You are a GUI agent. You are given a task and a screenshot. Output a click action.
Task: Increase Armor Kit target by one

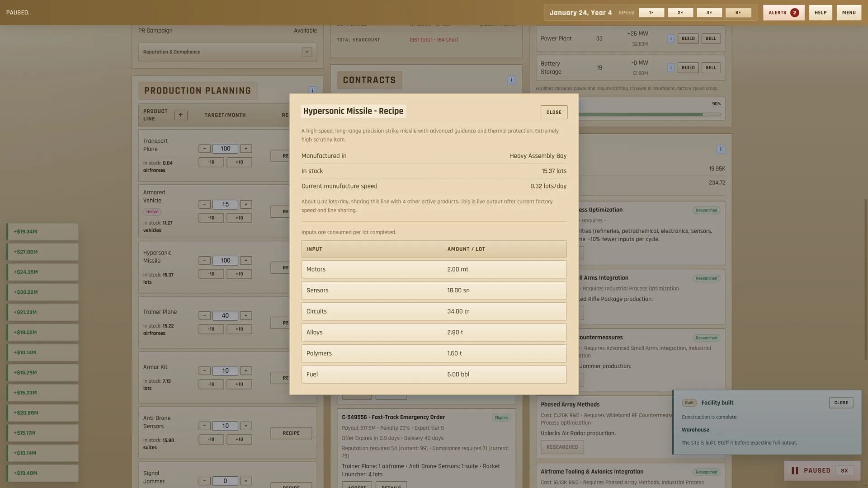[246, 371]
